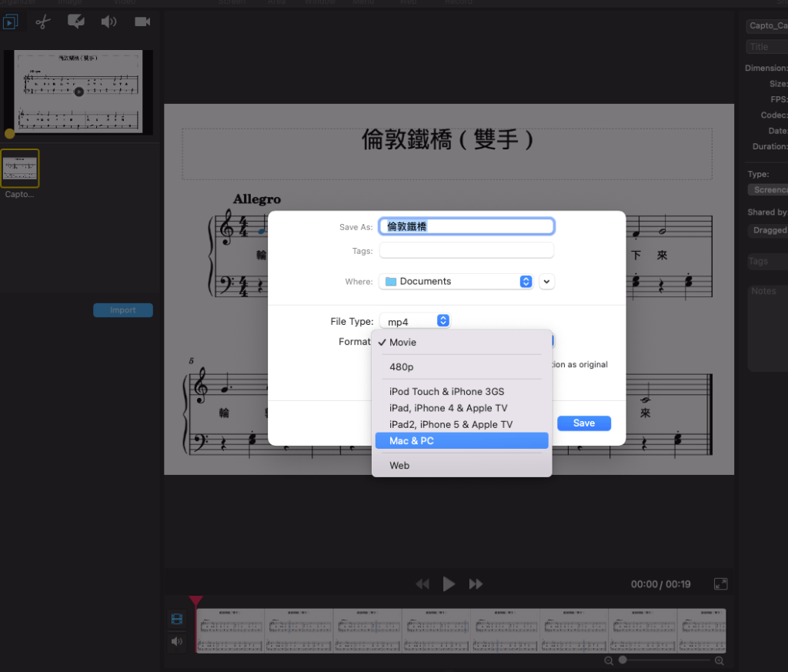788x672 pixels.
Task: Open the video cut scissors tool
Action: pyautogui.click(x=42, y=22)
